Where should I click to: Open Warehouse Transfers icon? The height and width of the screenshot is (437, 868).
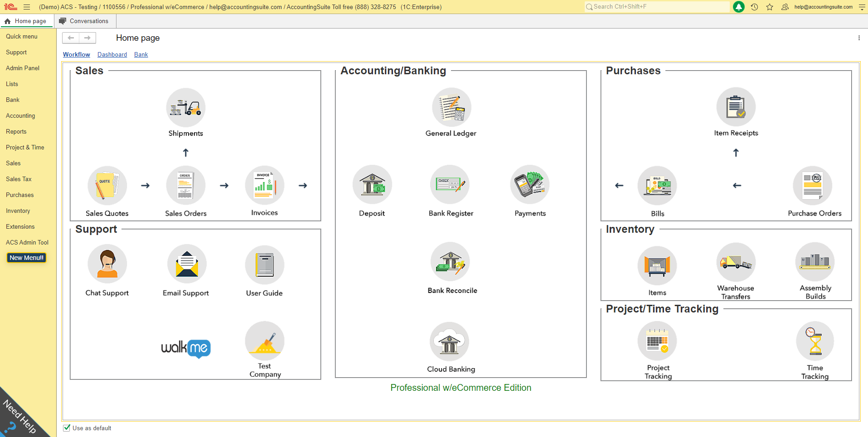736,263
